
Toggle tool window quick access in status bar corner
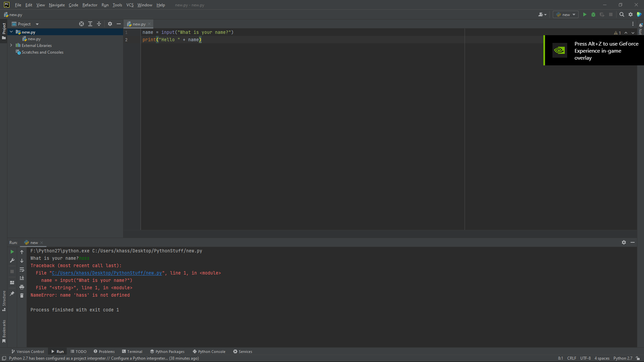[x=4, y=358]
